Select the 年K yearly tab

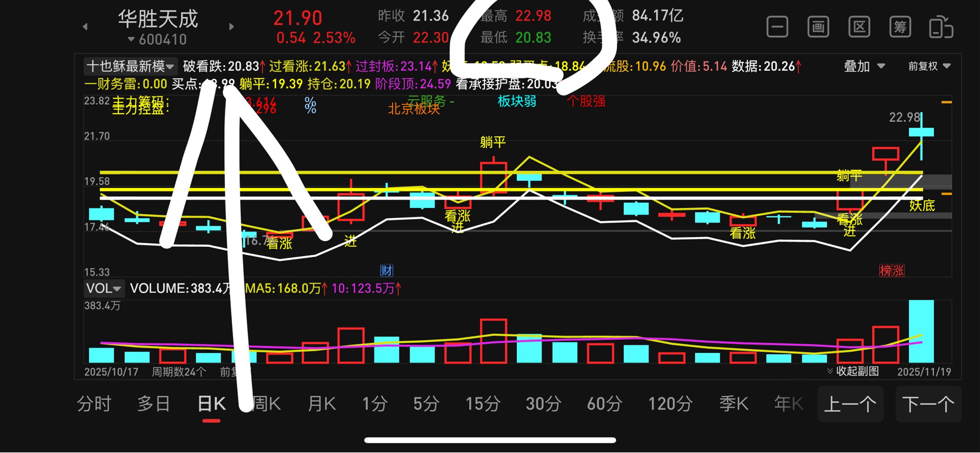[x=789, y=404]
